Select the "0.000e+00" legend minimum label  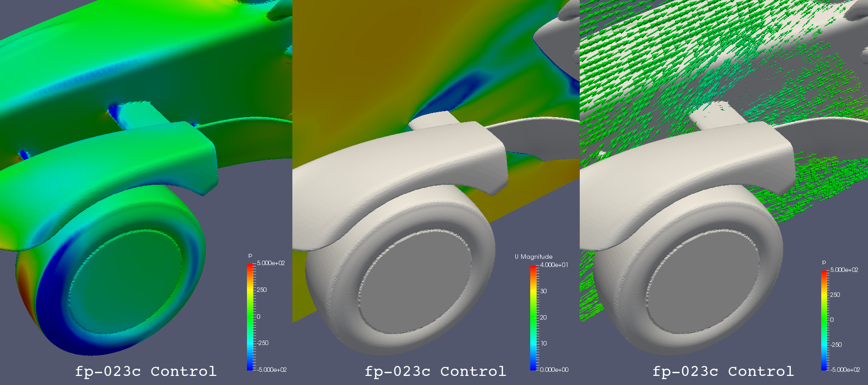[554, 370]
